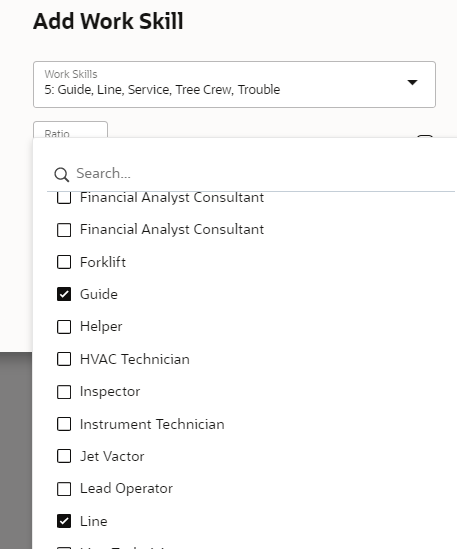Click the Helper option label
Screen dimensions: 457x549
click(101, 327)
